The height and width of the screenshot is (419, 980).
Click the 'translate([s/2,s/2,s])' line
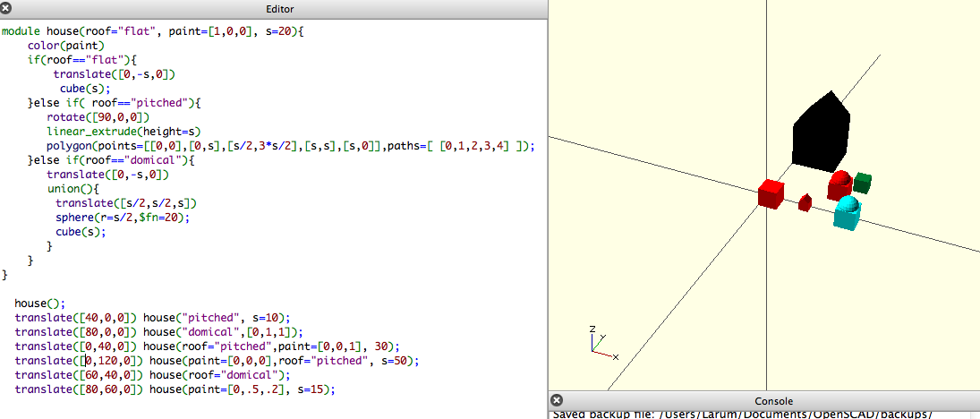click(x=126, y=203)
